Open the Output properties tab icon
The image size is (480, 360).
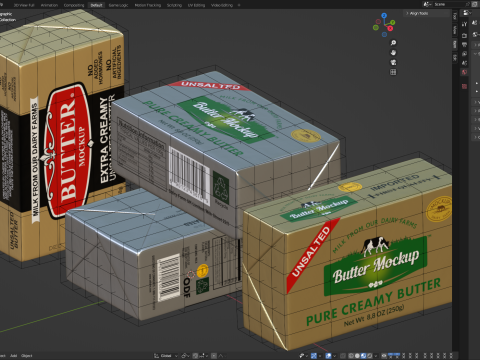click(464, 44)
